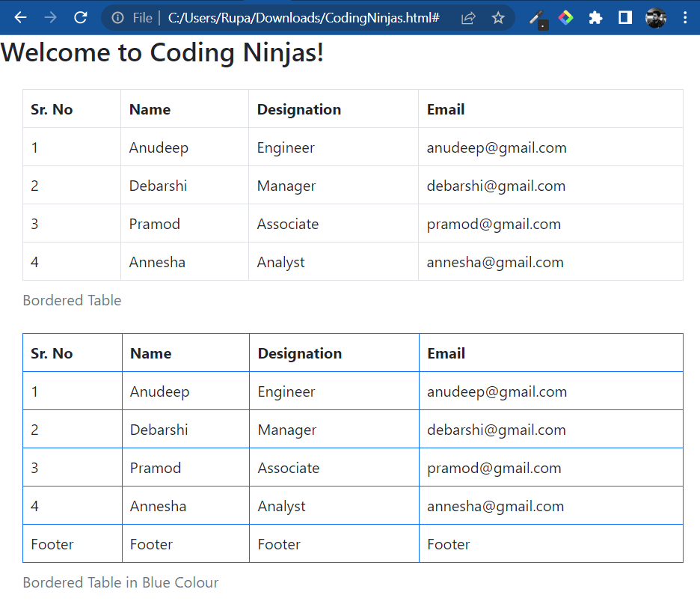Click the colorful diamond extension icon

(566, 16)
